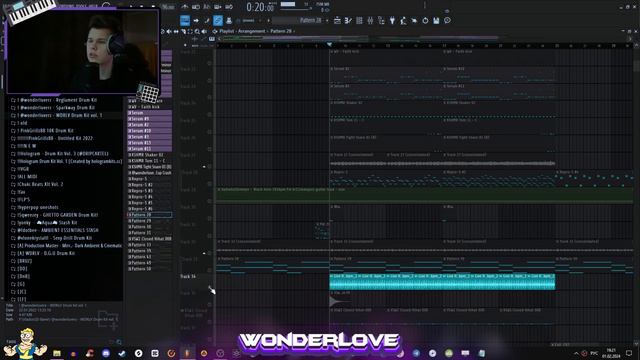Click the arrow right of Pattern 28 selector
The width and height of the screenshot is (640, 360).
tap(327, 20)
